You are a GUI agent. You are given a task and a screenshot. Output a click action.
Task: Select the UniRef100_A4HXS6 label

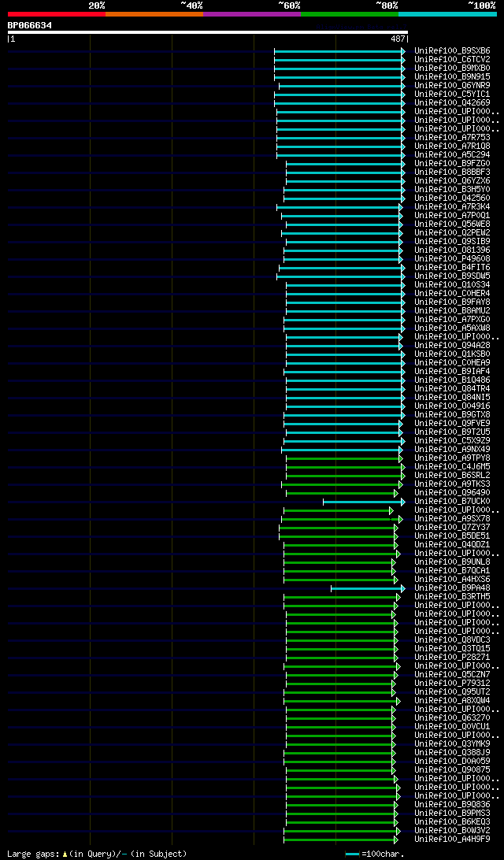pyautogui.click(x=453, y=579)
